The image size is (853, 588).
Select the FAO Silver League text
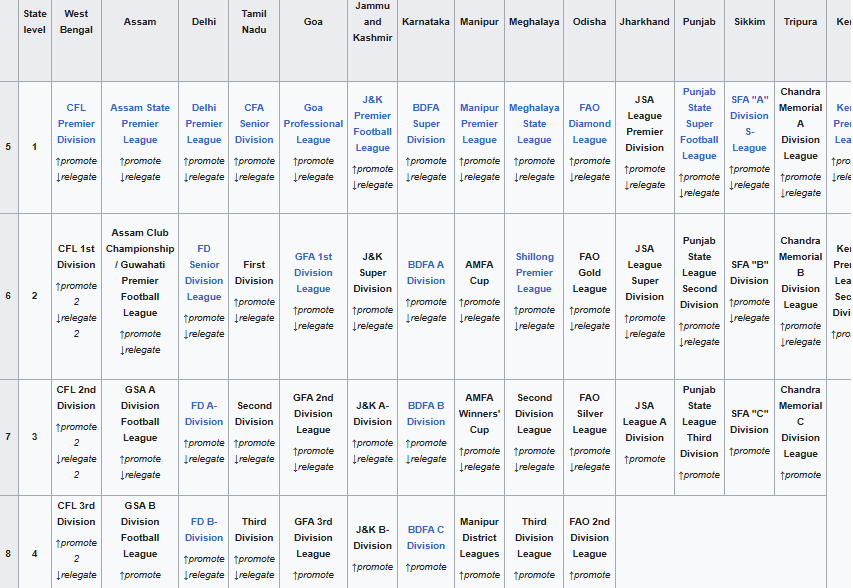coord(590,413)
